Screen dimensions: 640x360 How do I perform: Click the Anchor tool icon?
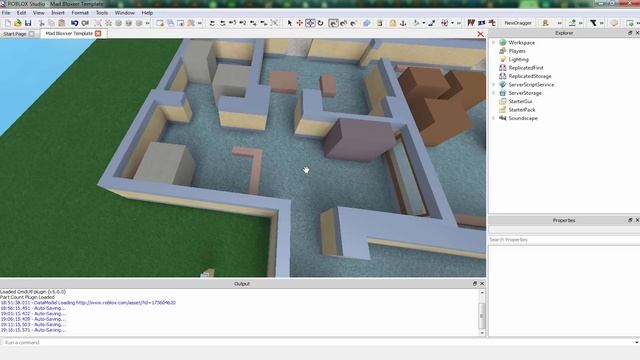[x=403, y=23]
